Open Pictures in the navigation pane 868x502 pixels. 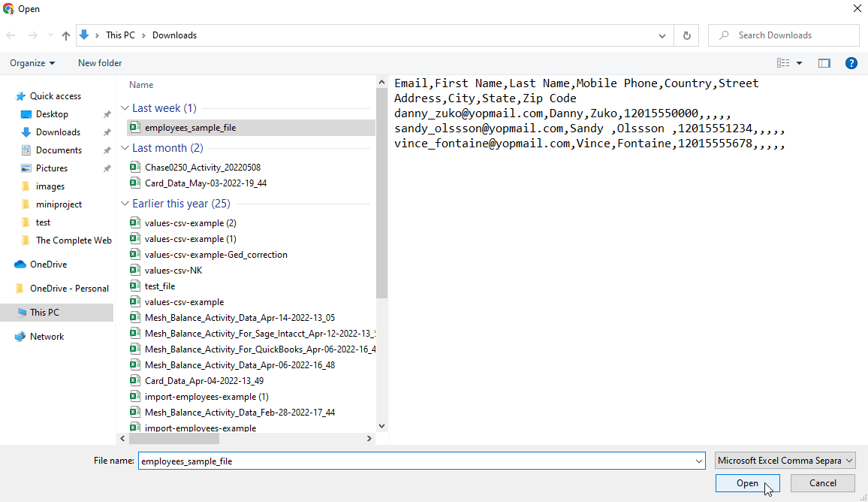click(52, 168)
